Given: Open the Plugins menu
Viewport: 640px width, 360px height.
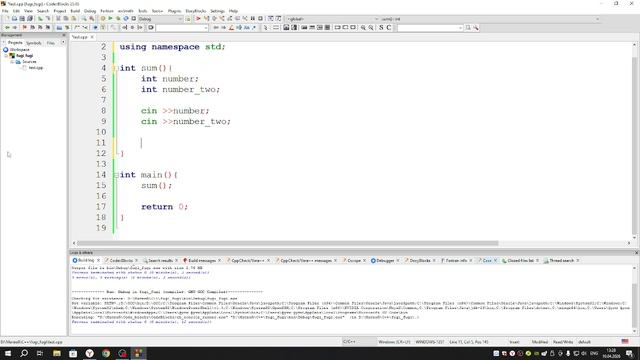Looking at the screenshot, I should 174,11.
